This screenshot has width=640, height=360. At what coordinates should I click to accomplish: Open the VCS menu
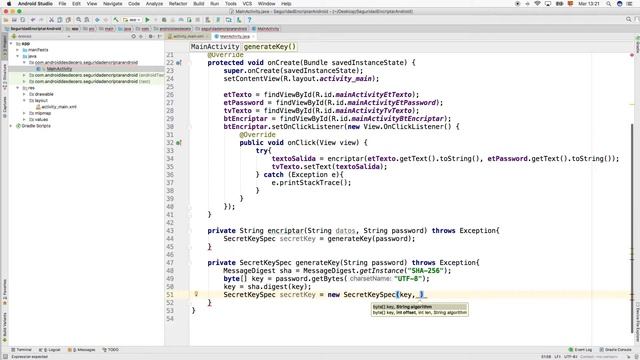(x=247, y=4)
